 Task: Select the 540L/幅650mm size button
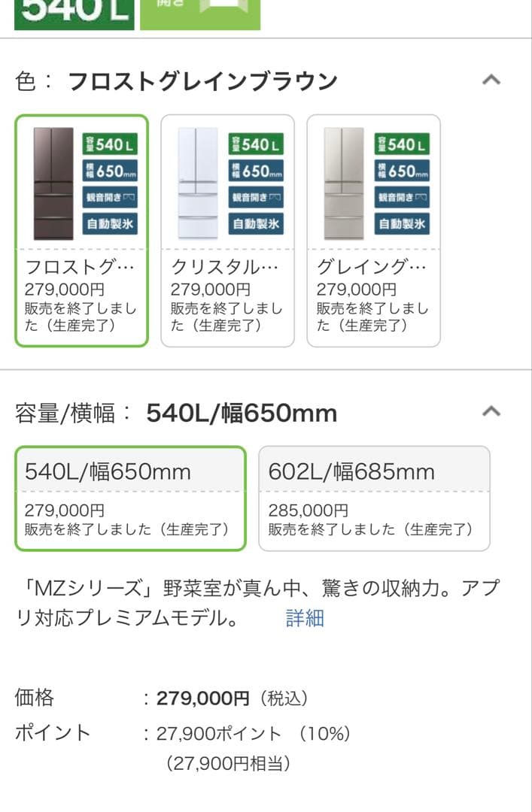coord(130,496)
